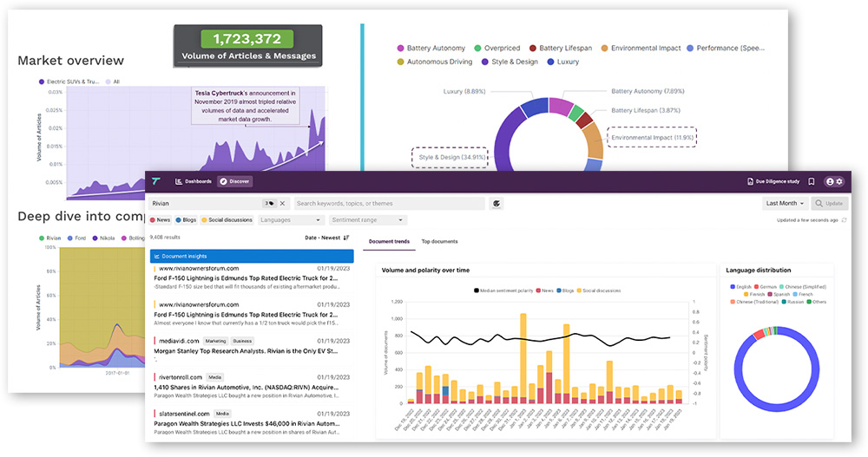Click the Marketing tag on mediavidi.com result
The image size is (868, 457).
click(x=215, y=341)
